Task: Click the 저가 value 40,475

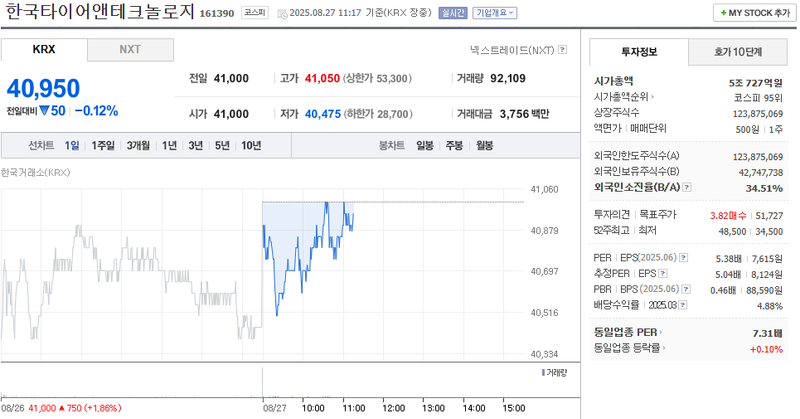Action: pyautogui.click(x=323, y=114)
